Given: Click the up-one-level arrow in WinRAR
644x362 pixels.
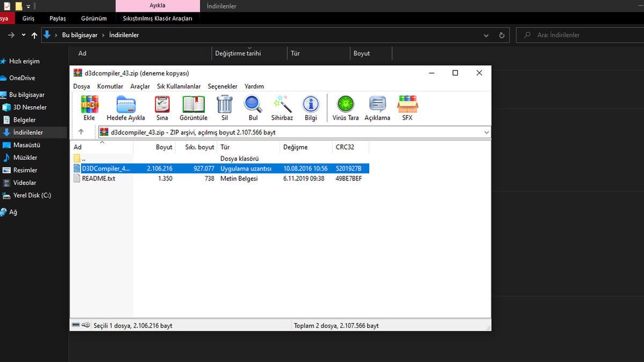Looking at the screenshot, I should point(81,132).
